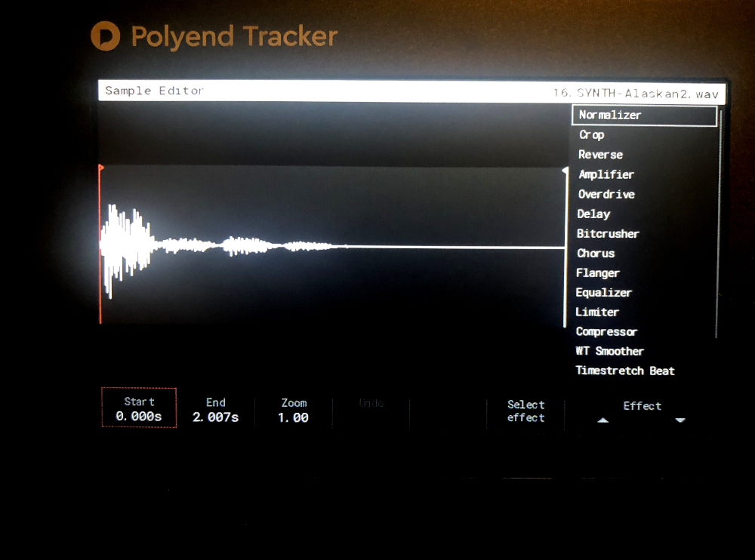Click the Sample Editor title
The image size is (755, 560).
[x=154, y=91]
